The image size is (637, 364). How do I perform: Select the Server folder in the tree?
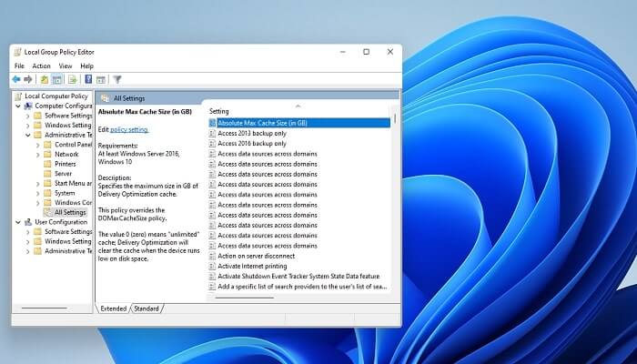(x=63, y=174)
